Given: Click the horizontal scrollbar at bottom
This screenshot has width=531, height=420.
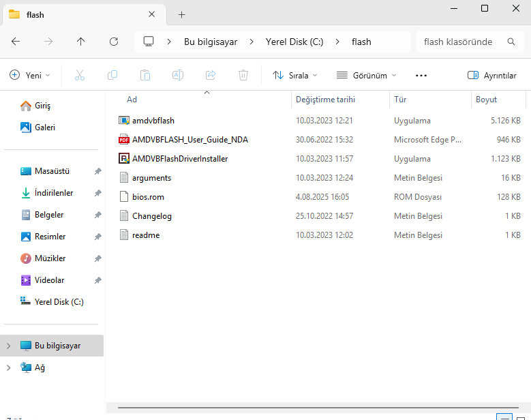Looking at the screenshot, I should click(x=318, y=408).
